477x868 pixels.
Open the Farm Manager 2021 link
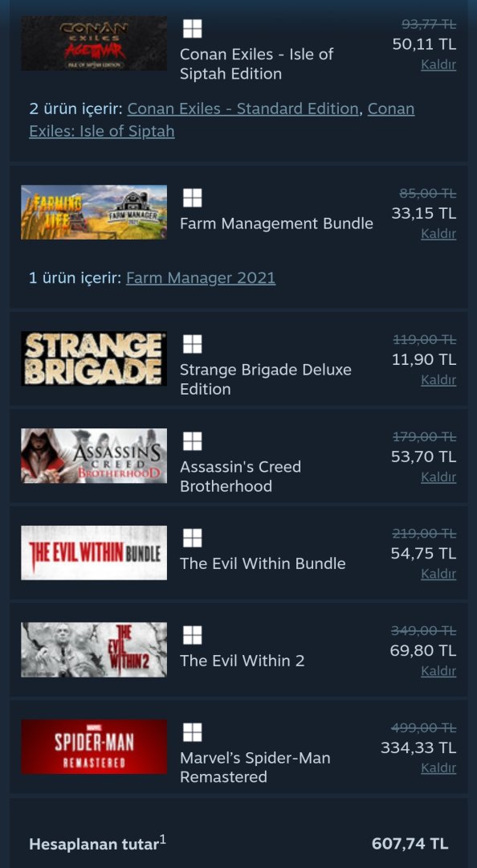pos(201,278)
